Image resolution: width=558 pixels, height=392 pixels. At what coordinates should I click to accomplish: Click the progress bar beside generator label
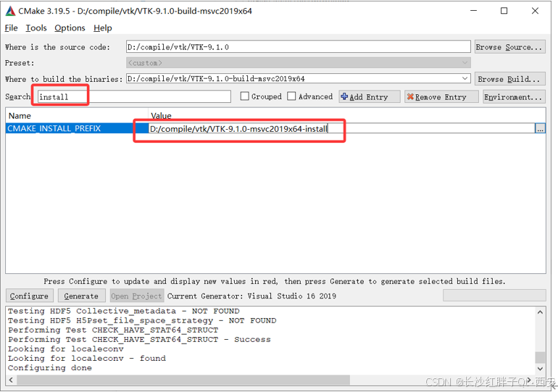click(494, 295)
